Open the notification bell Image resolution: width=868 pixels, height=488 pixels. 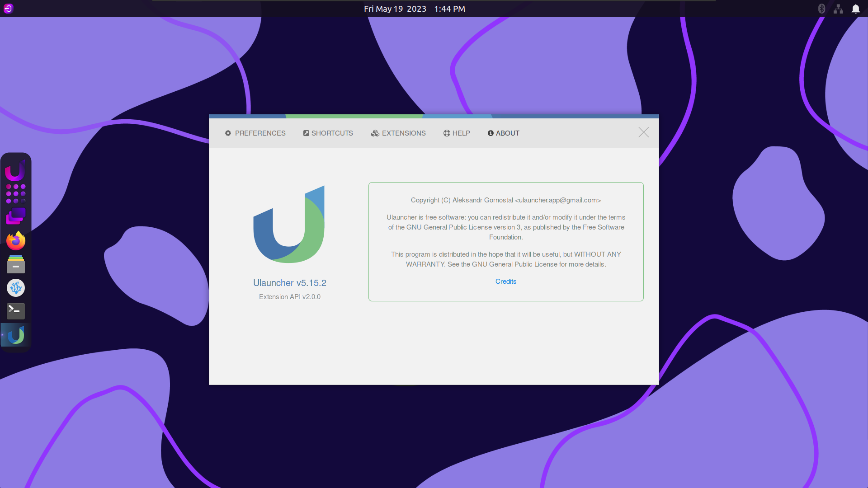(856, 9)
